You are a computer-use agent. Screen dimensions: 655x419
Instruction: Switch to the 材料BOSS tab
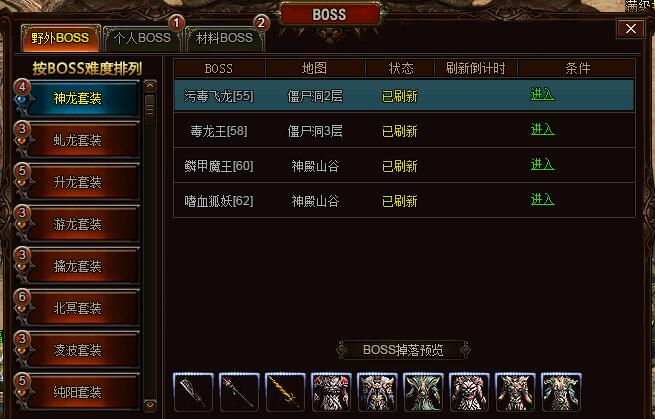coord(224,38)
